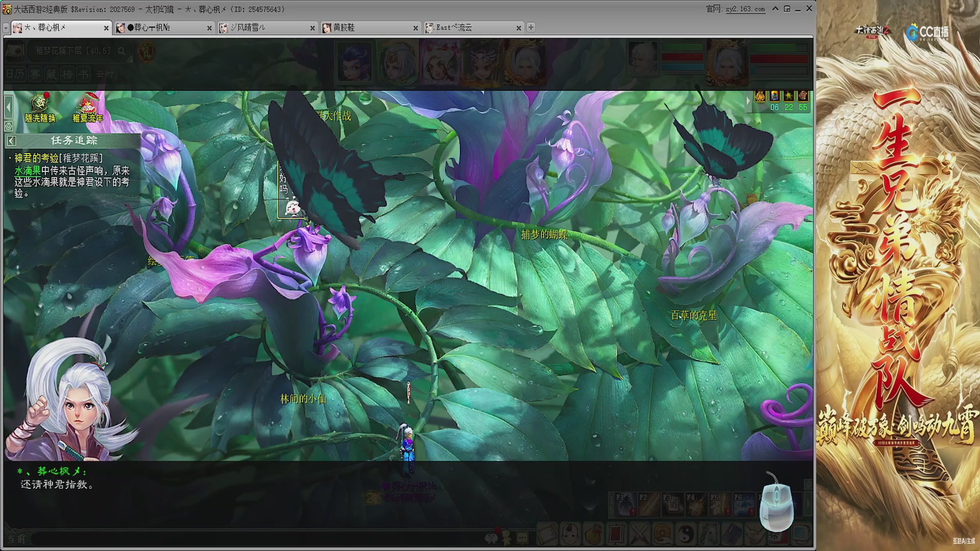The width and height of the screenshot is (980, 551).
Task: Talk to the 林间的小仙 NPC
Action: [303, 399]
